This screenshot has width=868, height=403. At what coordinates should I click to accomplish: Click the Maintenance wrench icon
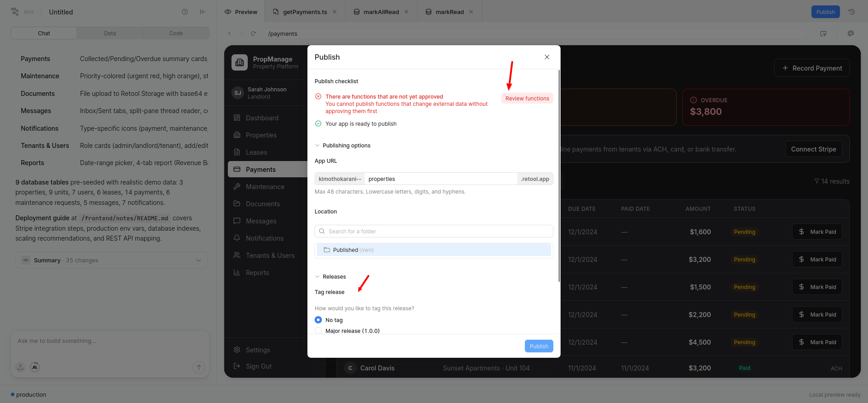pos(237,186)
